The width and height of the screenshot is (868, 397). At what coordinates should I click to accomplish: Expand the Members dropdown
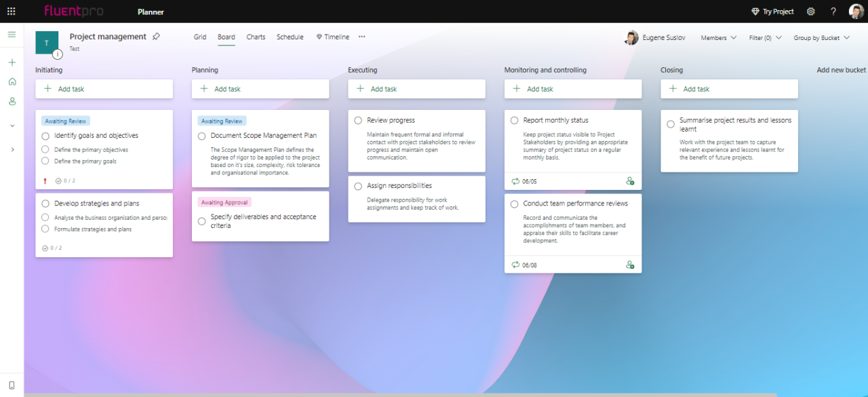pyautogui.click(x=717, y=37)
